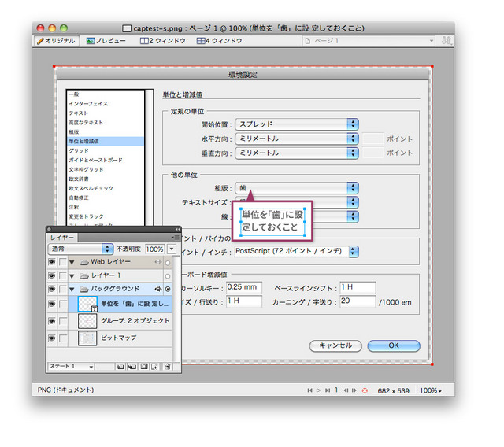Image resolution: width=504 pixels, height=447 pixels.
Task: Select the 4 ウィンドウ view tab
Action: [x=219, y=41]
